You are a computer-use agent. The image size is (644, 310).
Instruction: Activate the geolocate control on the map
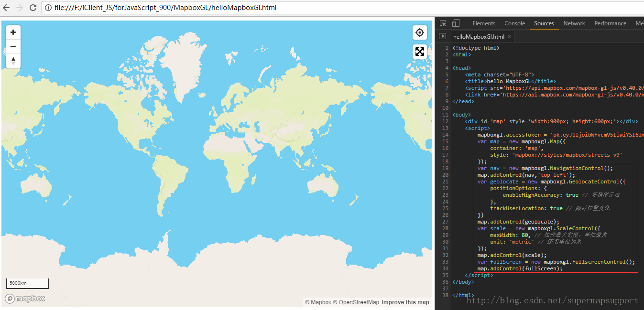tap(420, 32)
